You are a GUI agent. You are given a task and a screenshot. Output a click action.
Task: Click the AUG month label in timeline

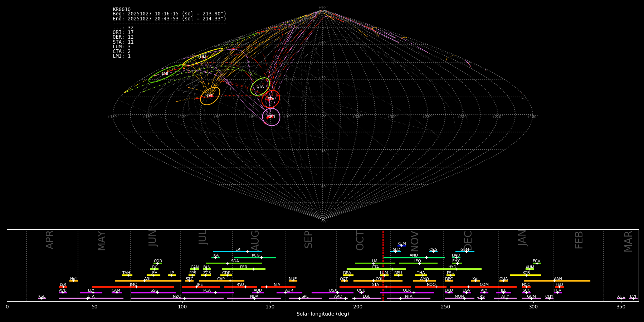pos(255,240)
